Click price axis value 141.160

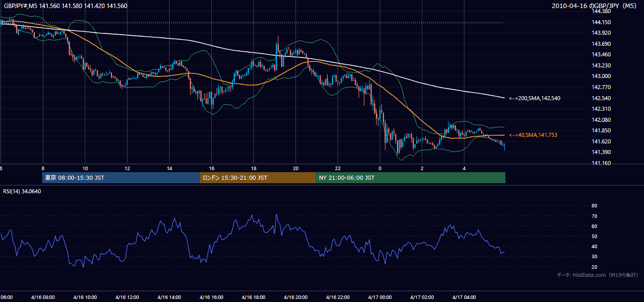tap(601, 163)
